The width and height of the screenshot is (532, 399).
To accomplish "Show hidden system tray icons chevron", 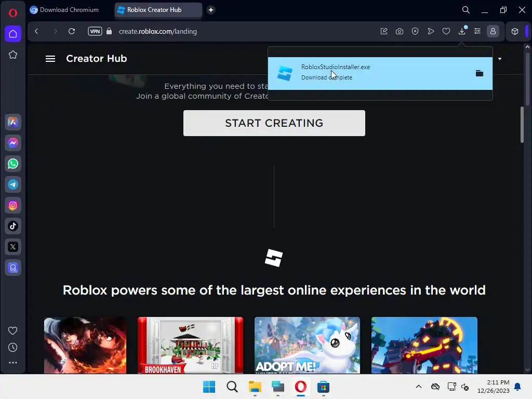I will tap(419, 387).
